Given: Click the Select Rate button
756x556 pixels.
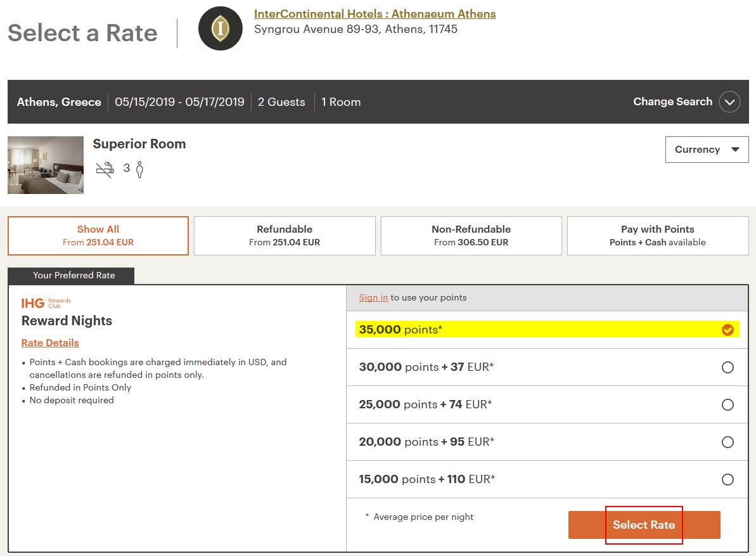Looking at the screenshot, I should [644, 525].
